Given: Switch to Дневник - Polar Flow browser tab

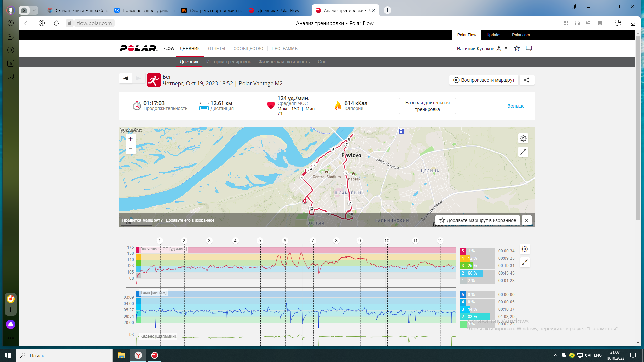Looking at the screenshot, I should pyautogui.click(x=278, y=10).
